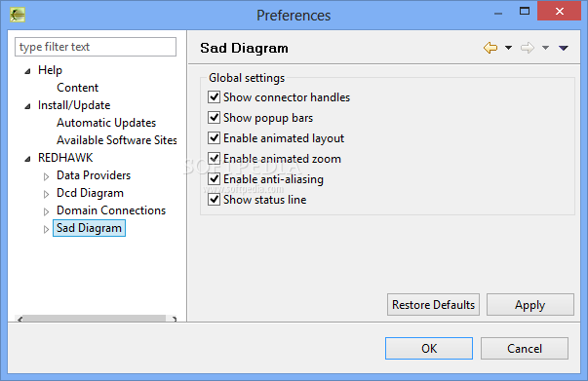Expand the Data Providers tree node

tap(46, 176)
